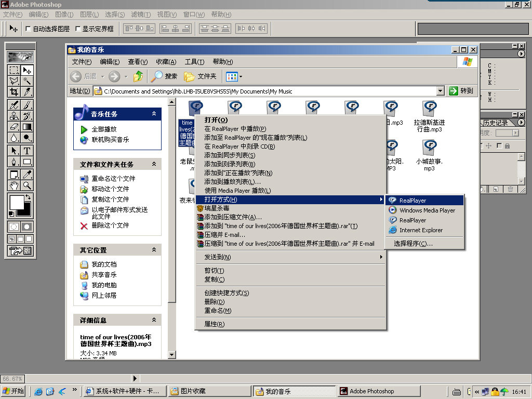
Task: Click the 全部播放 link
Action: (x=104, y=129)
